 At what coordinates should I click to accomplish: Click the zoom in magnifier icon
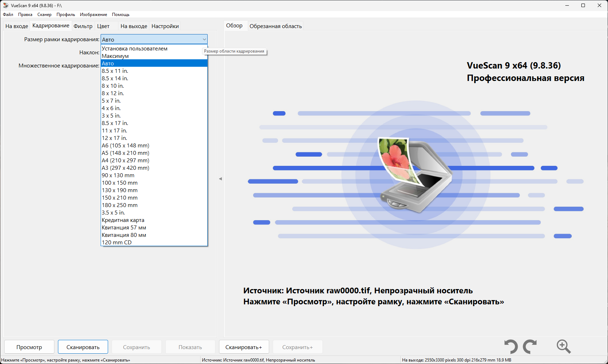[564, 347]
